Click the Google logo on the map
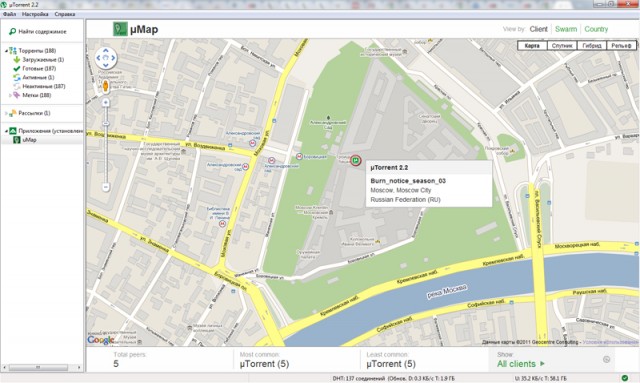 click(100, 340)
